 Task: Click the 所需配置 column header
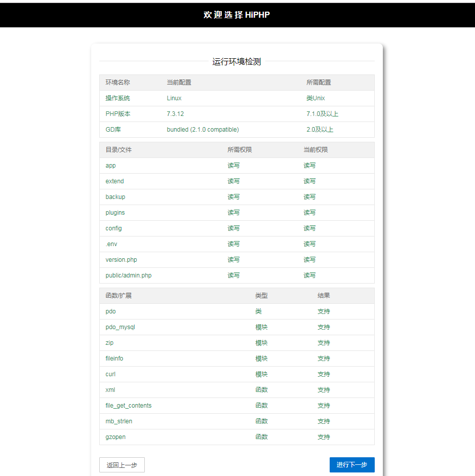point(319,82)
